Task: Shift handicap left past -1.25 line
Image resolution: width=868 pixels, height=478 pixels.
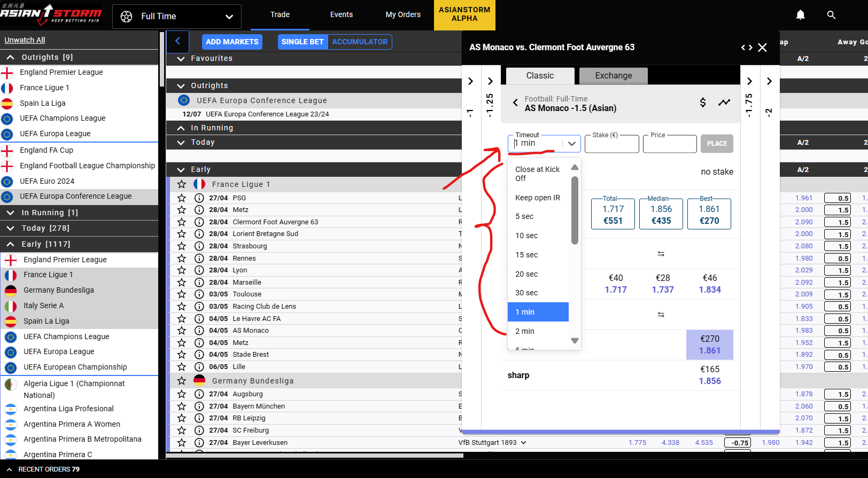Action: [x=490, y=81]
